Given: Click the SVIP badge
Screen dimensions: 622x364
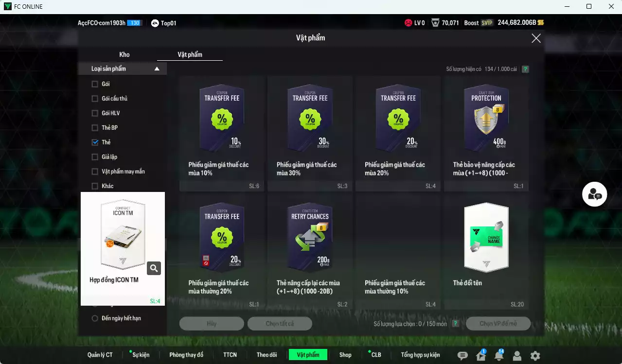Looking at the screenshot, I should click(487, 23).
